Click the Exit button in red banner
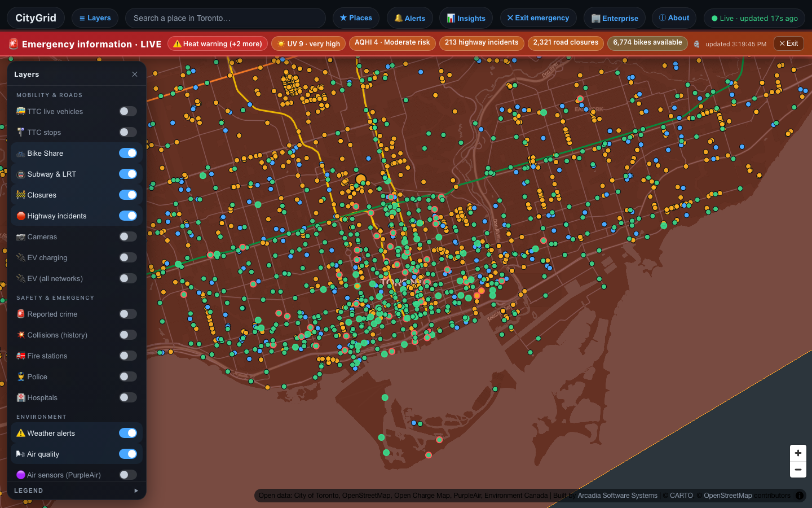 [789, 43]
